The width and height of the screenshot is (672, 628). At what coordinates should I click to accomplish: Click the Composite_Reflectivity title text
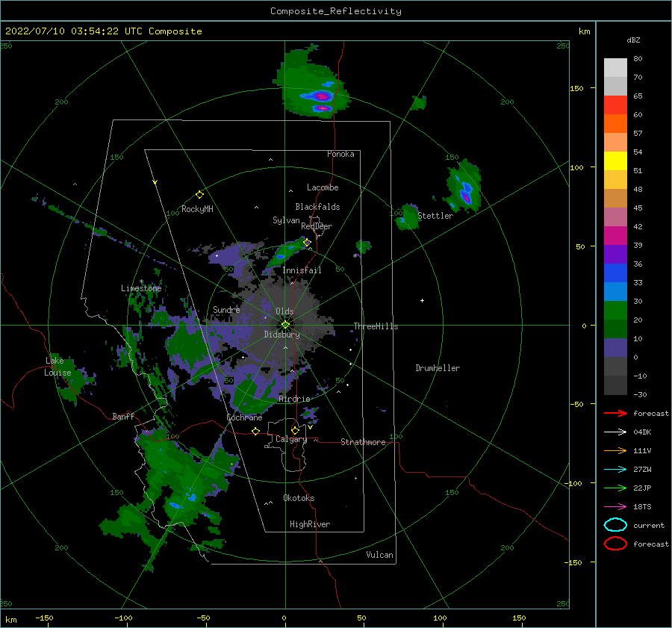(x=336, y=11)
